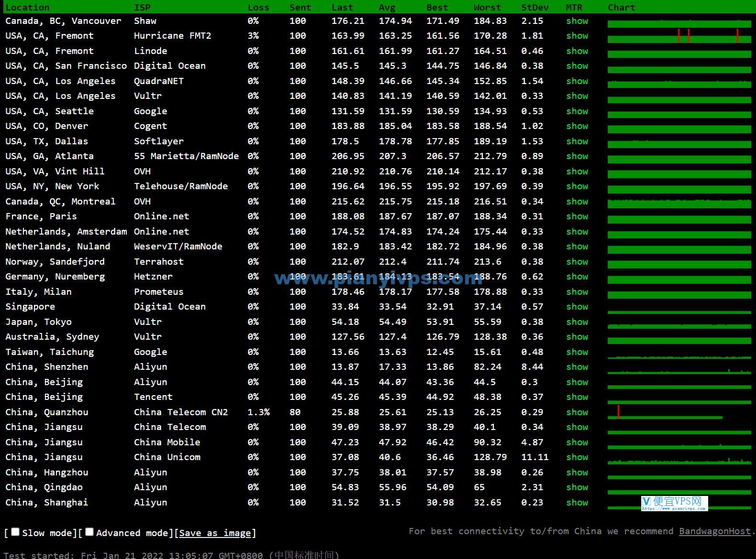Select the '55 Marietta/RamNode' ISP text
This screenshot has height=559, width=756.
(186, 156)
